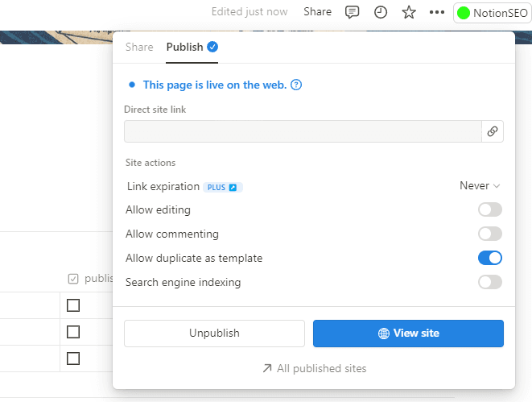Enable Search engine indexing toggle
The height and width of the screenshot is (402, 532).
pyautogui.click(x=489, y=282)
